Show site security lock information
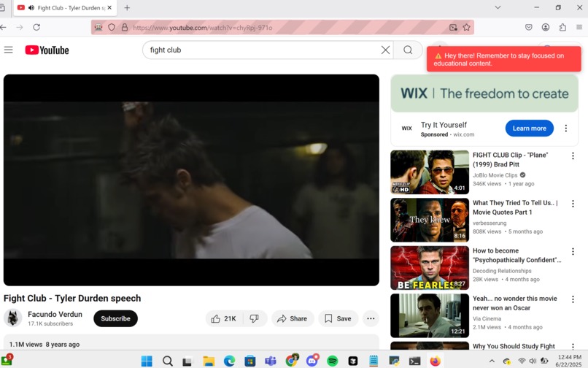Image resolution: width=588 pixels, height=368 pixels. pyautogui.click(x=125, y=27)
